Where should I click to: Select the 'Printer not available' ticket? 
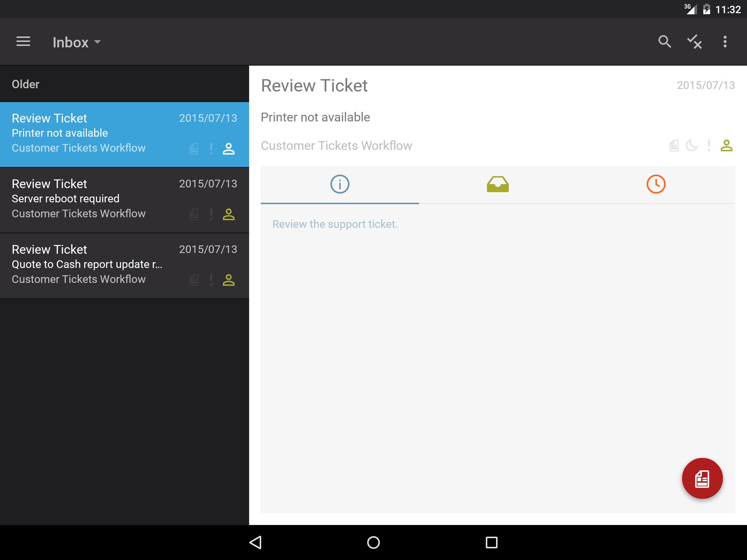pyautogui.click(x=124, y=135)
